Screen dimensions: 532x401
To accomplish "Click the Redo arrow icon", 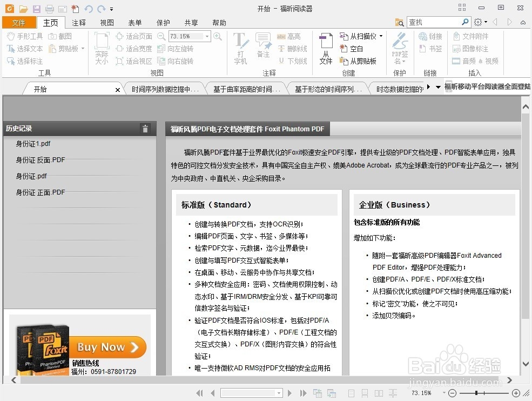I will point(101,9).
